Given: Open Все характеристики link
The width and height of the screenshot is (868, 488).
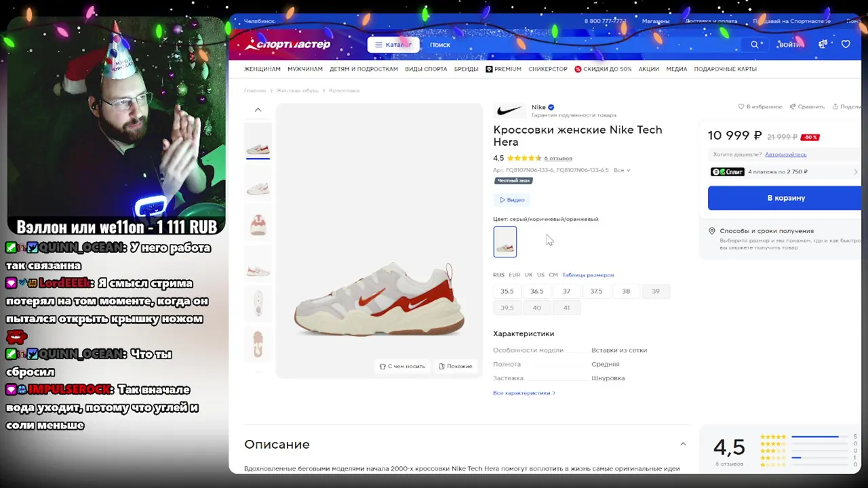Looking at the screenshot, I should 524,393.
